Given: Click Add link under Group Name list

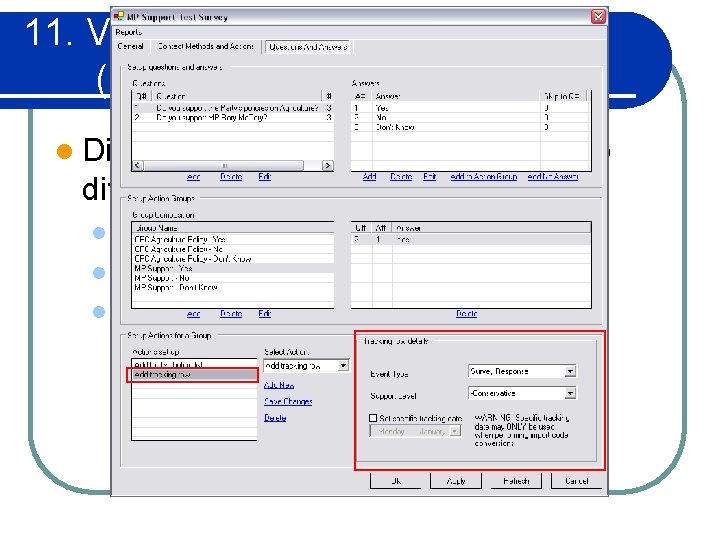Looking at the screenshot, I should point(193,314).
